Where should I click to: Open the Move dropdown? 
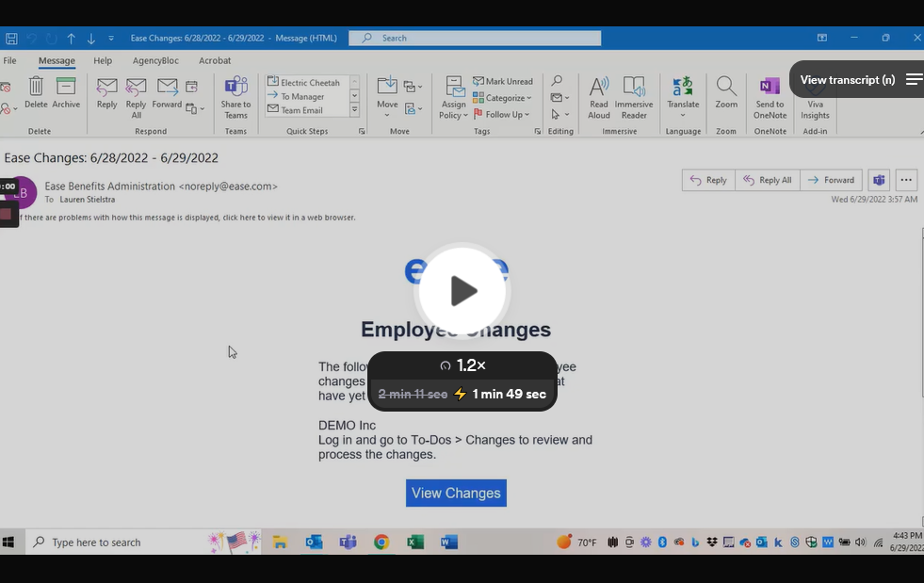point(387,97)
